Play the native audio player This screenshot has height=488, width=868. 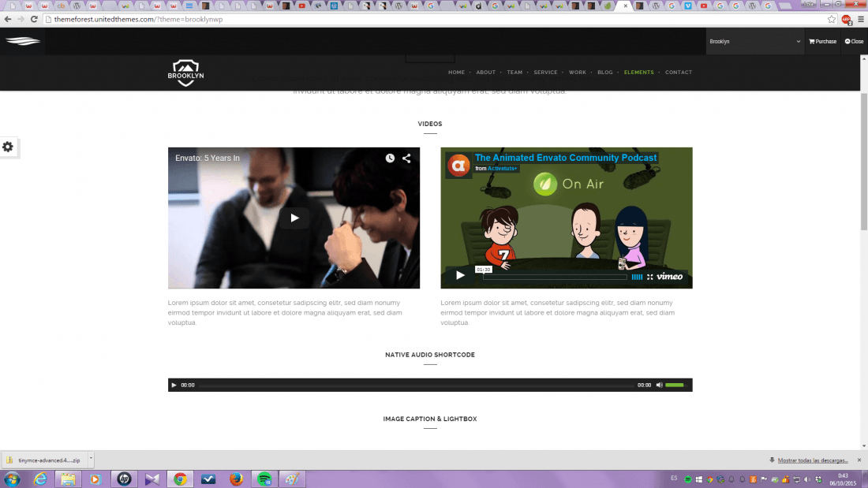point(174,385)
